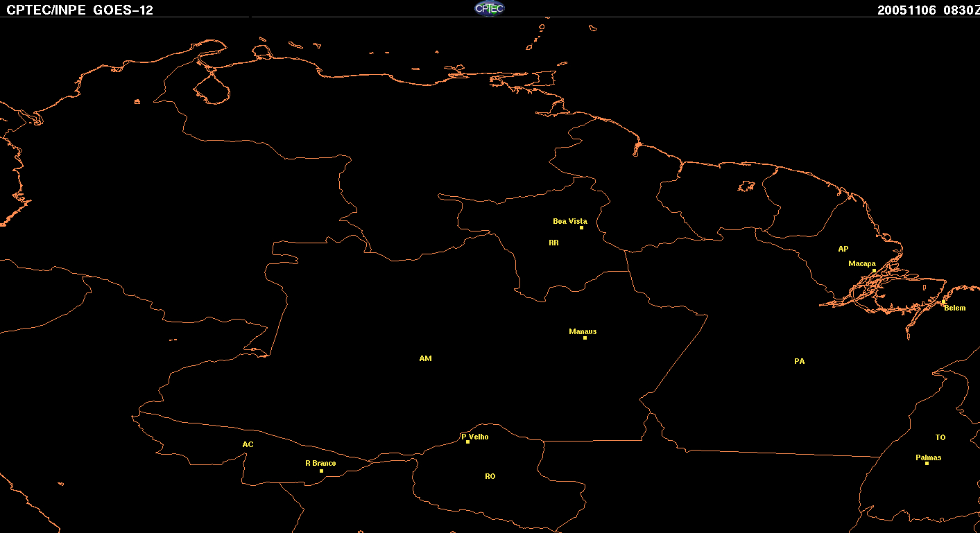
Task: Click the Manaus city label
Action: [583, 331]
